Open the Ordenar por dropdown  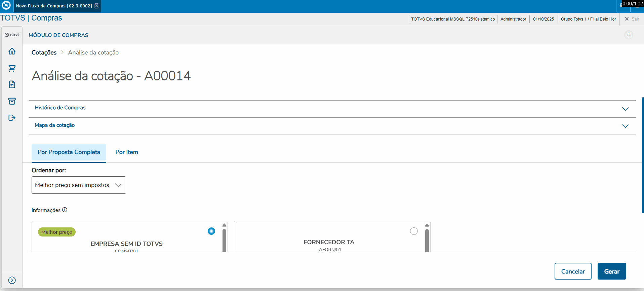[x=79, y=185]
